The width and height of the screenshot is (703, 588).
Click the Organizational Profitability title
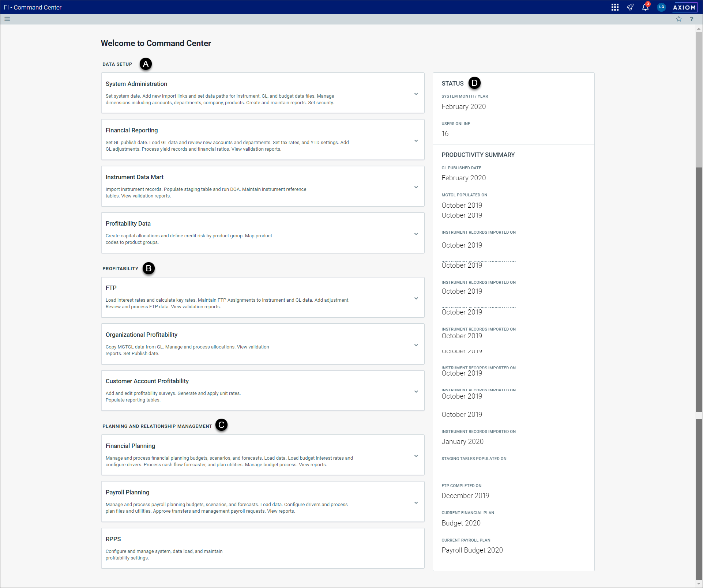click(x=141, y=335)
